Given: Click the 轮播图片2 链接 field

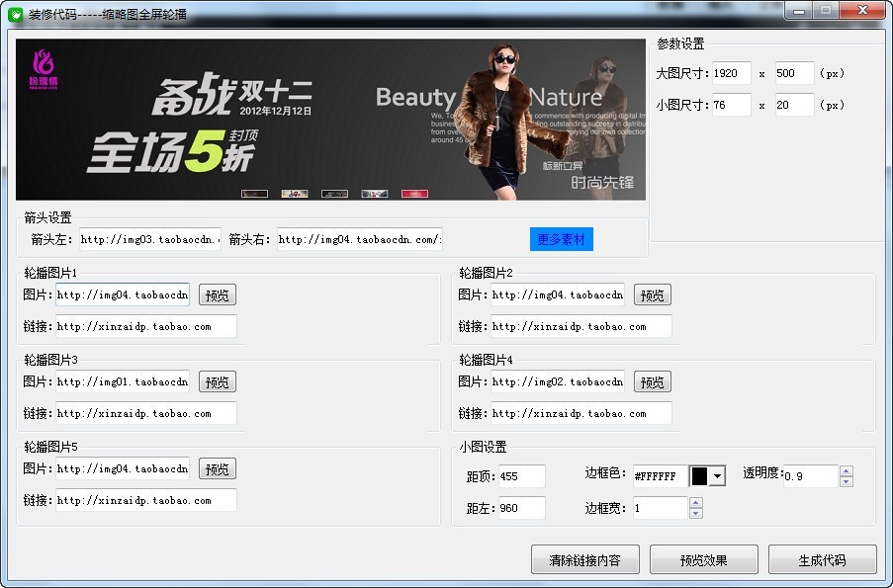Looking at the screenshot, I should 580,326.
